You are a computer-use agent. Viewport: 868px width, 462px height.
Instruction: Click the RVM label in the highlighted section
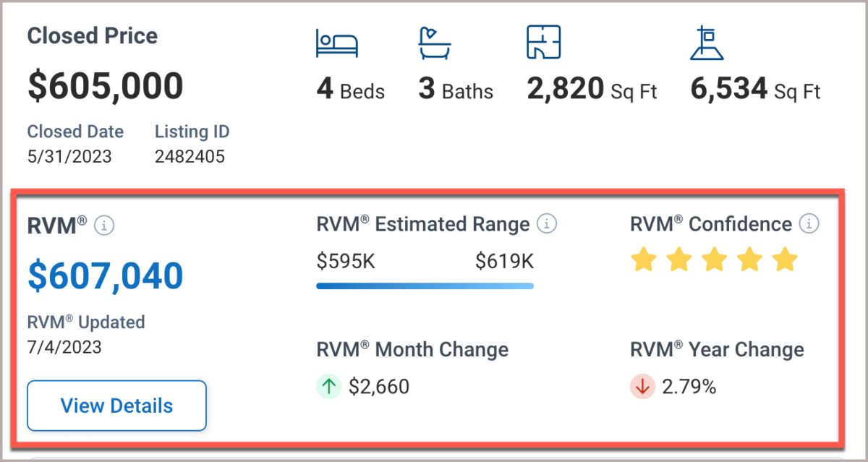[53, 226]
